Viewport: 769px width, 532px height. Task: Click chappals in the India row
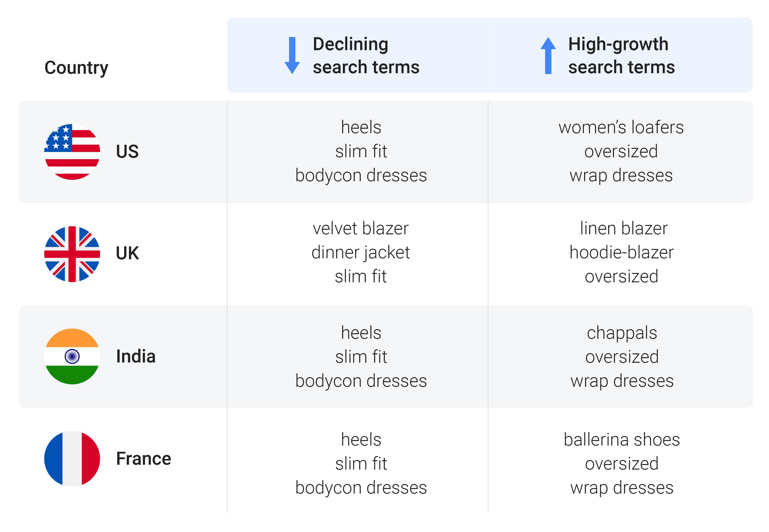pyautogui.click(x=622, y=333)
